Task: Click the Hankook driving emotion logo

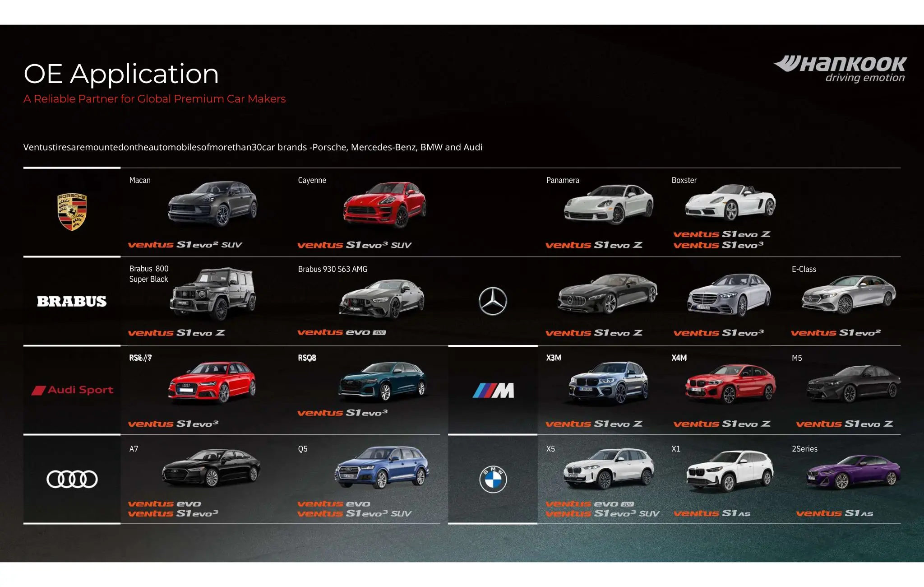Action: [x=840, y=70]
